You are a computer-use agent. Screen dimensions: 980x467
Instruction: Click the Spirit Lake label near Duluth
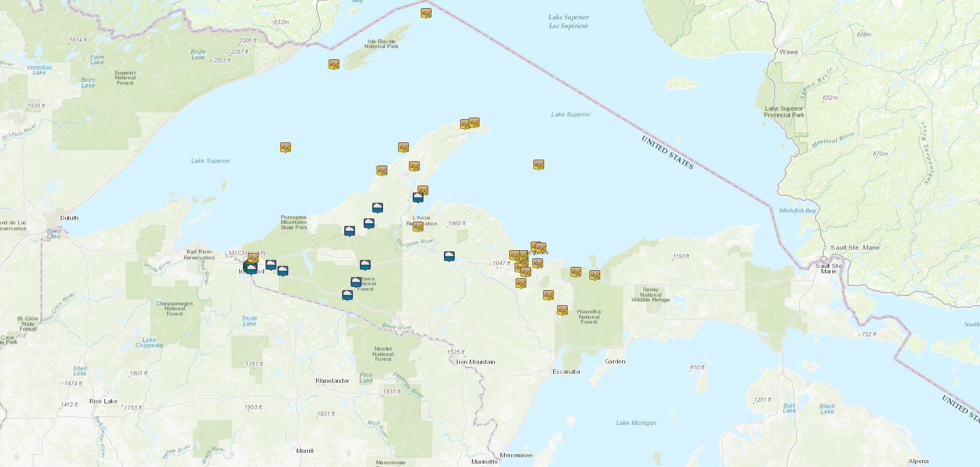54,233
